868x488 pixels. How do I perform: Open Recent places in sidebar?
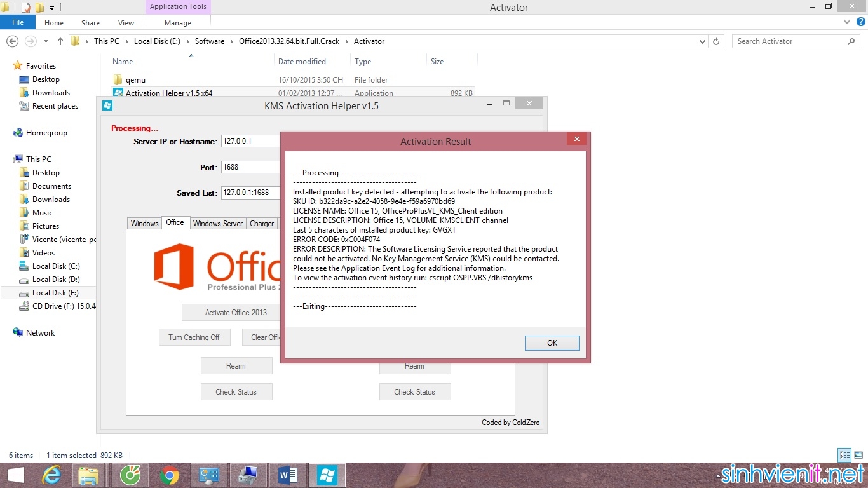[55, 106]
